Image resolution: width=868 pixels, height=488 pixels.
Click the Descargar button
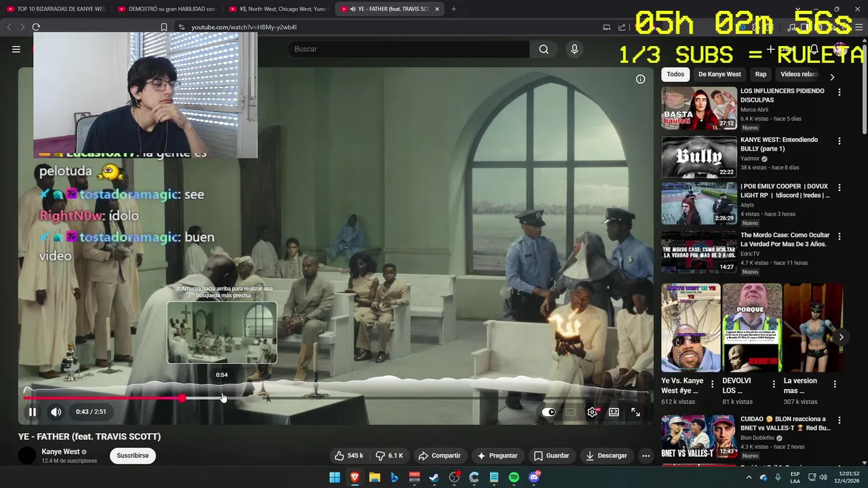606,455
